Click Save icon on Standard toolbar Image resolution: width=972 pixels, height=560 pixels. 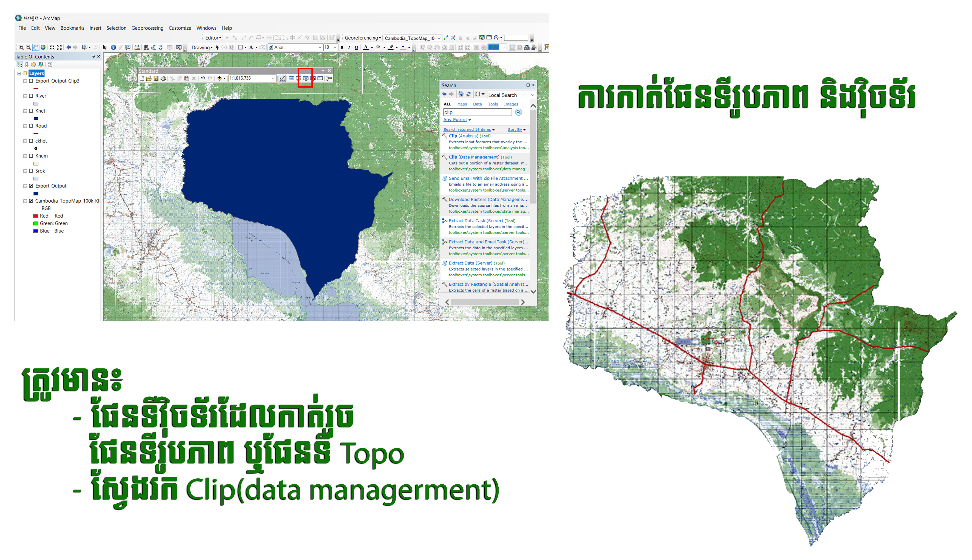click(156, 78)
